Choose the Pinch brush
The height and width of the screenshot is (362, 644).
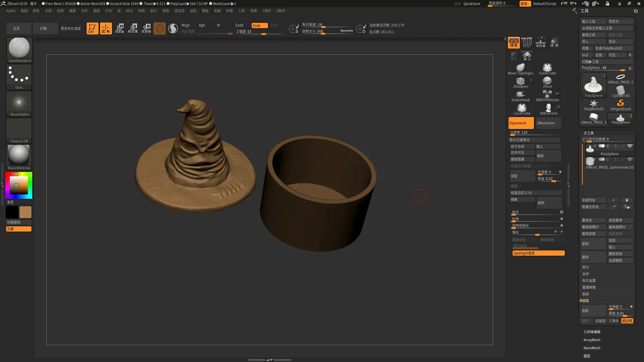point(547,81)
